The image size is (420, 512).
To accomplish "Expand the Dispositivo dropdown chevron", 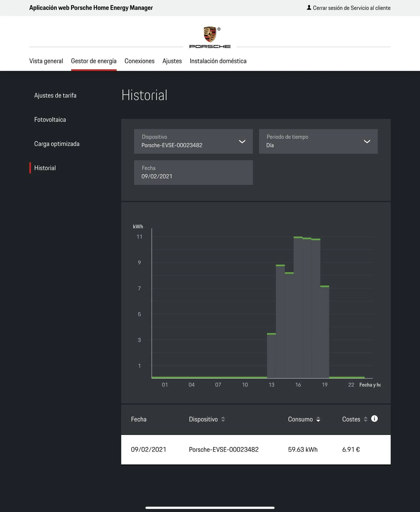I will click(242, 141).
